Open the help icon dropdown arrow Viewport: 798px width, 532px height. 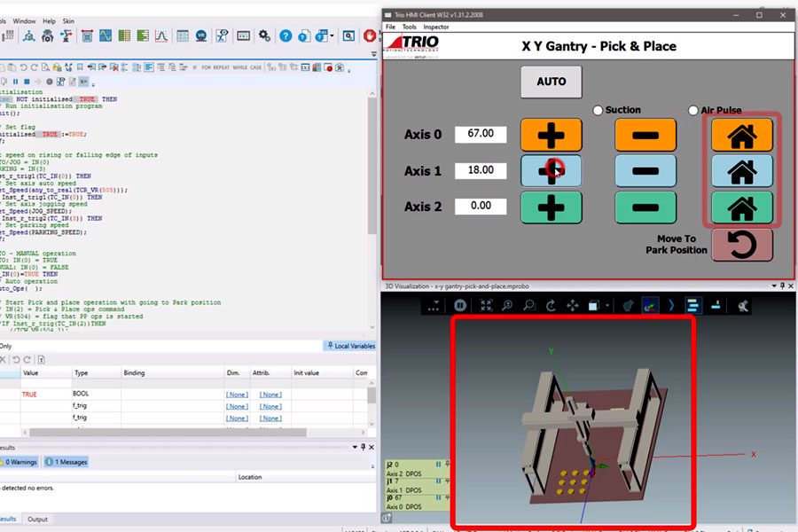point(332,35)
